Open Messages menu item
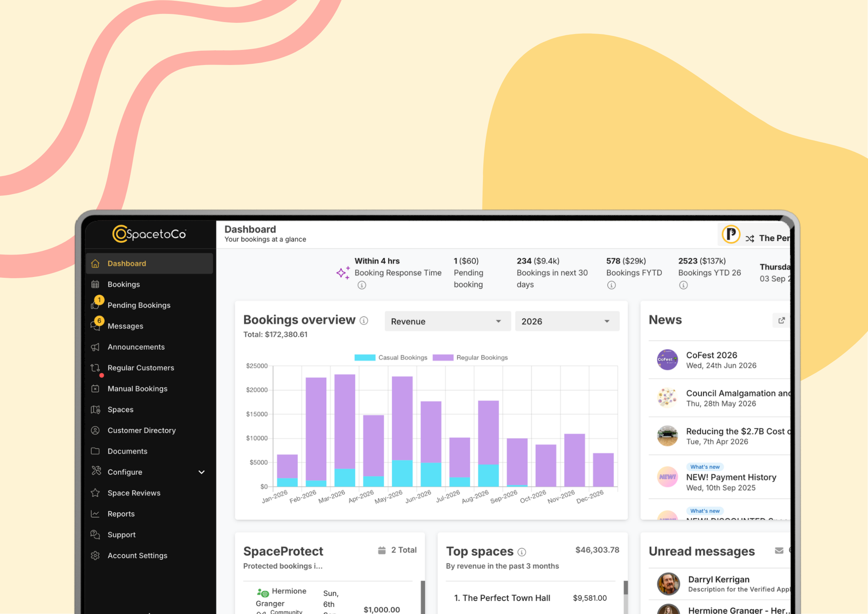The height and width of the screenshot is (614, 868). [x=150, y=326]
